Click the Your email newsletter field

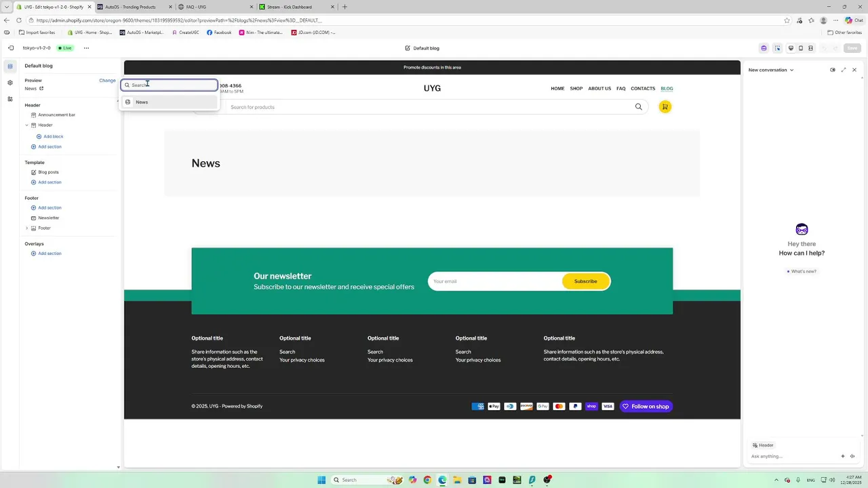495,281
